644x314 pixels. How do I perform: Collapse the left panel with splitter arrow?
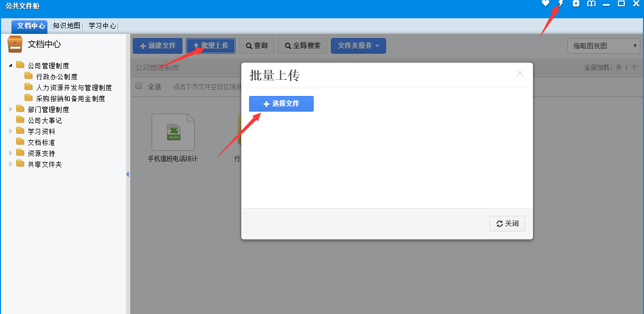point(127,174)
